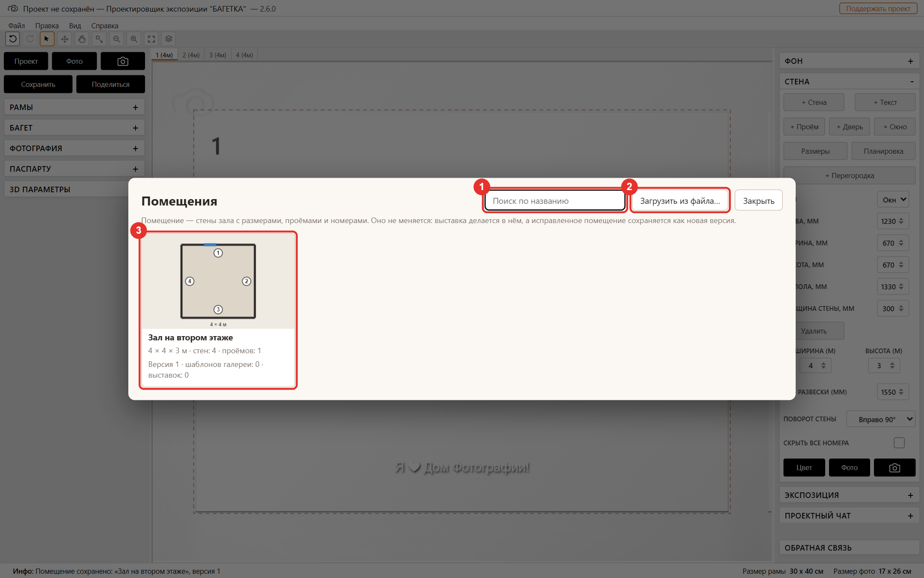Screen dimensions: 924x578
Task: Click the undo arrow icon in toolbar
Action: tap(13, 39)
